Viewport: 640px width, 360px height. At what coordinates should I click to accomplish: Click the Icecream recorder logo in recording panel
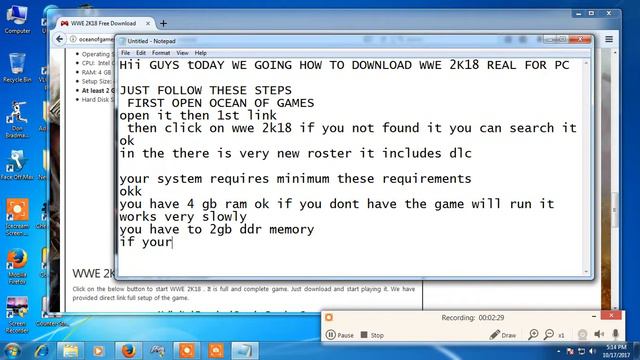tap(329, 317)
